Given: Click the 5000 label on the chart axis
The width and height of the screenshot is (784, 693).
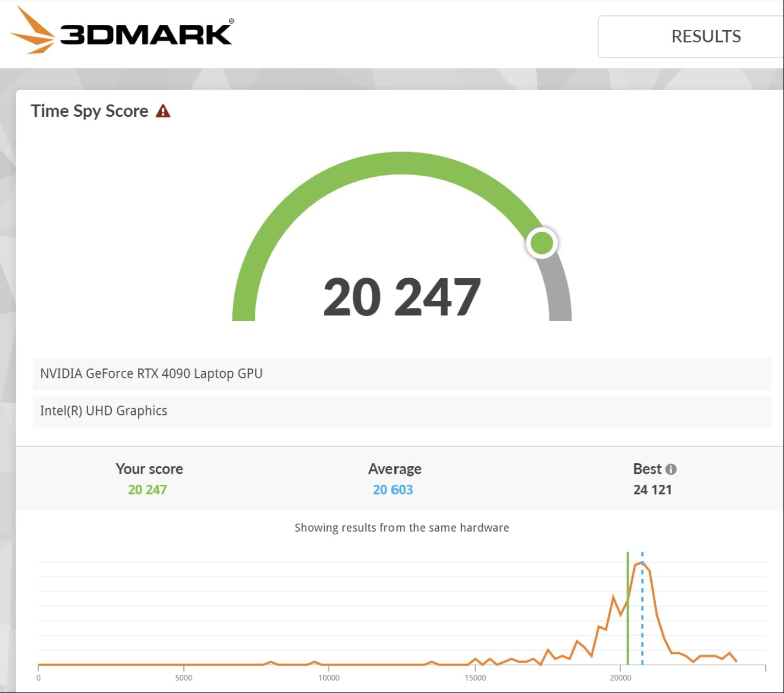Looking at the screenshot, I should (x=183, y=678).
